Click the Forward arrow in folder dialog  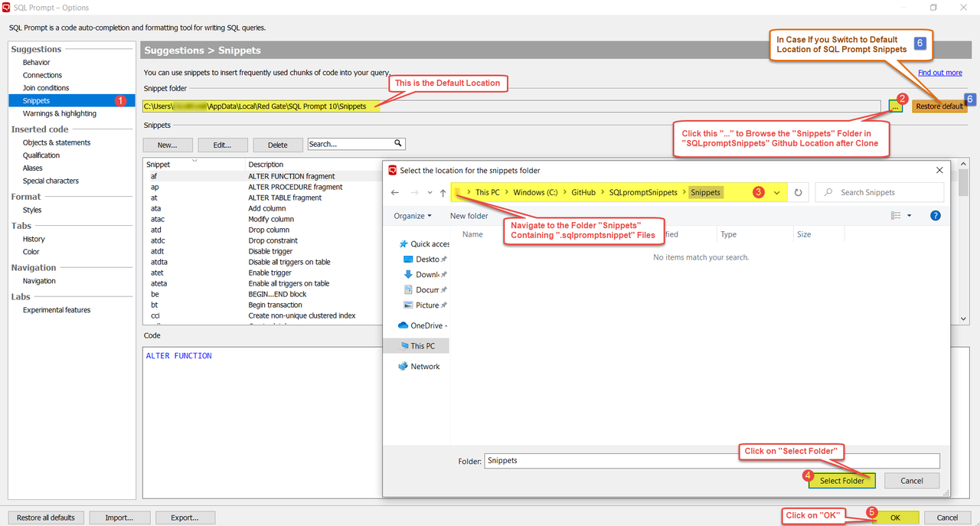point(414,193)
